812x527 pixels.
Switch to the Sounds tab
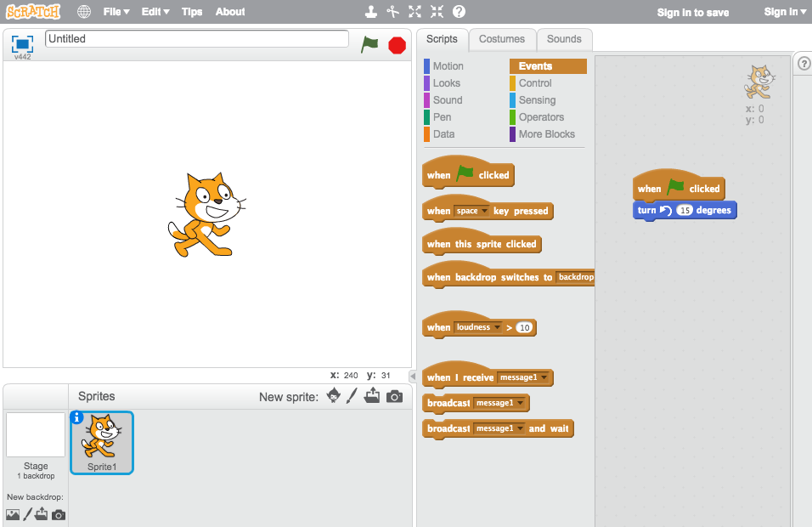coord(564,39)
